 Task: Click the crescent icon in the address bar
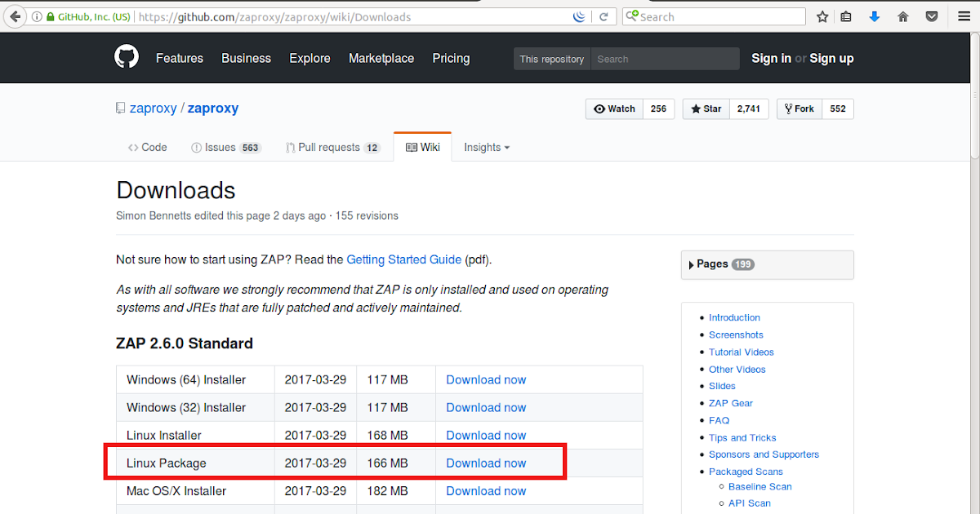(579, 16)
